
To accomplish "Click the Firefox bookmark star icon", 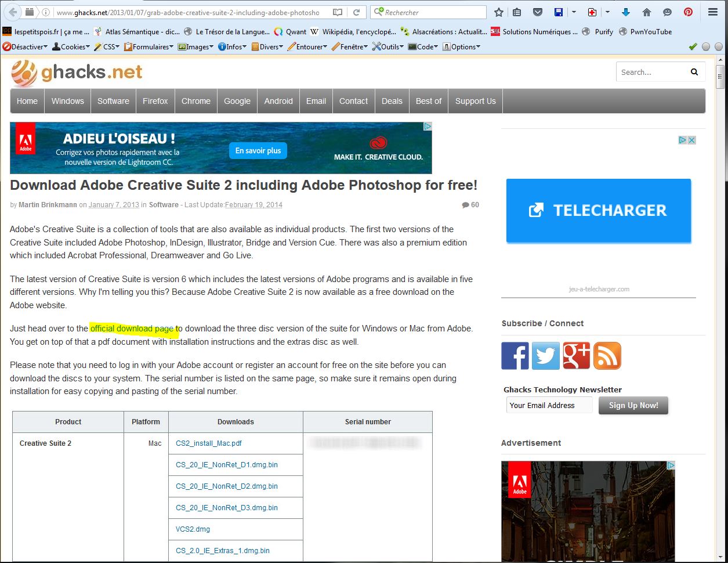I will pyautogui.click(x=498, y=12).
